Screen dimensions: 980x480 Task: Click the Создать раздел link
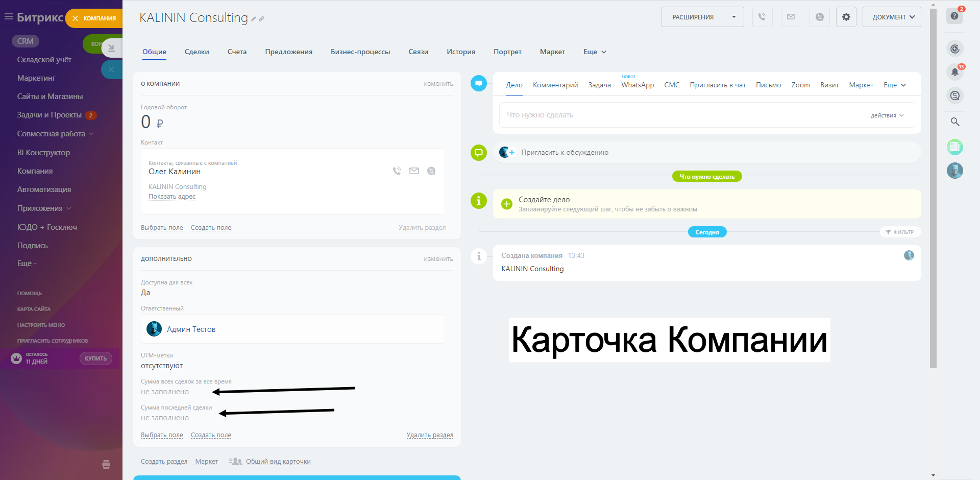coord(164,462)
